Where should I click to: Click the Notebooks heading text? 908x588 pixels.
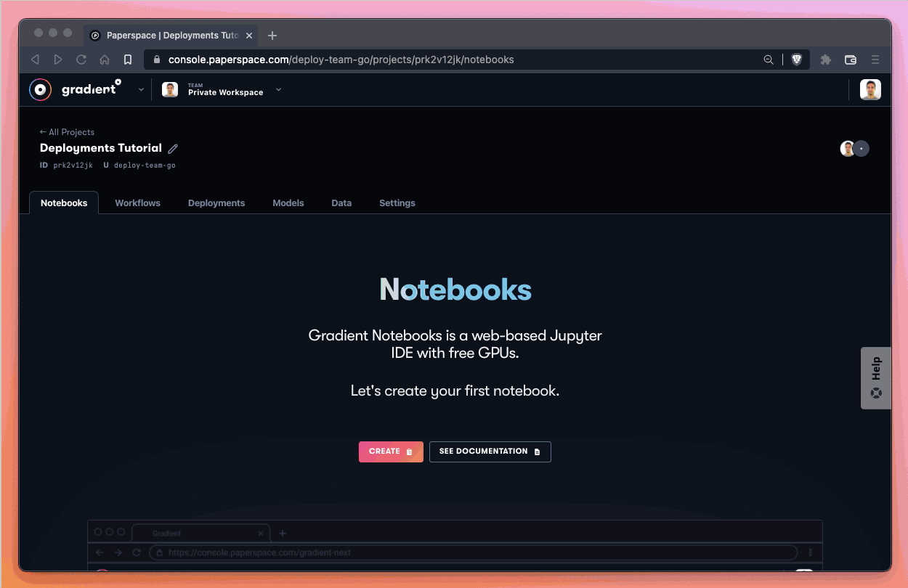[x=455, y=290]
